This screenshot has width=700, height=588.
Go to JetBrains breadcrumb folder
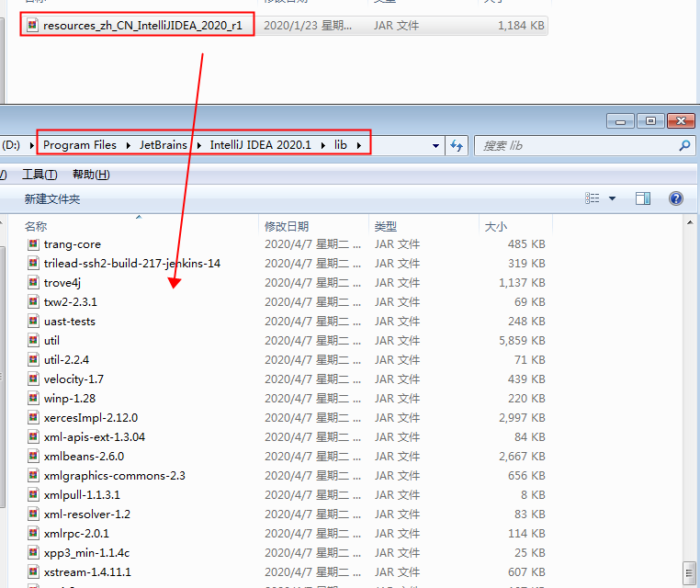click(x=164, y=145)
